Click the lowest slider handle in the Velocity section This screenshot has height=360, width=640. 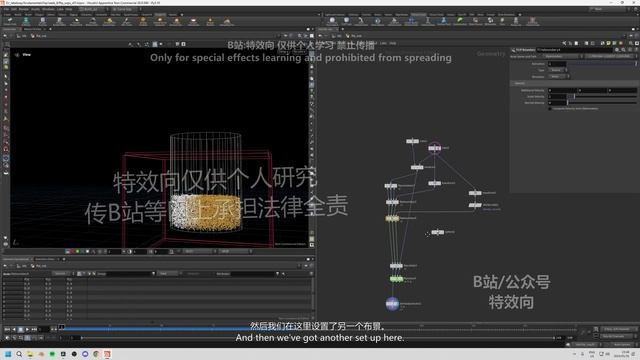[x=567, y=102]
